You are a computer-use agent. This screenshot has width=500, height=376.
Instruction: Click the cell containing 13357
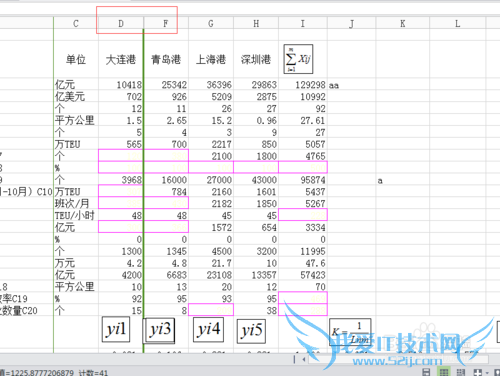(x=256, y=275)
